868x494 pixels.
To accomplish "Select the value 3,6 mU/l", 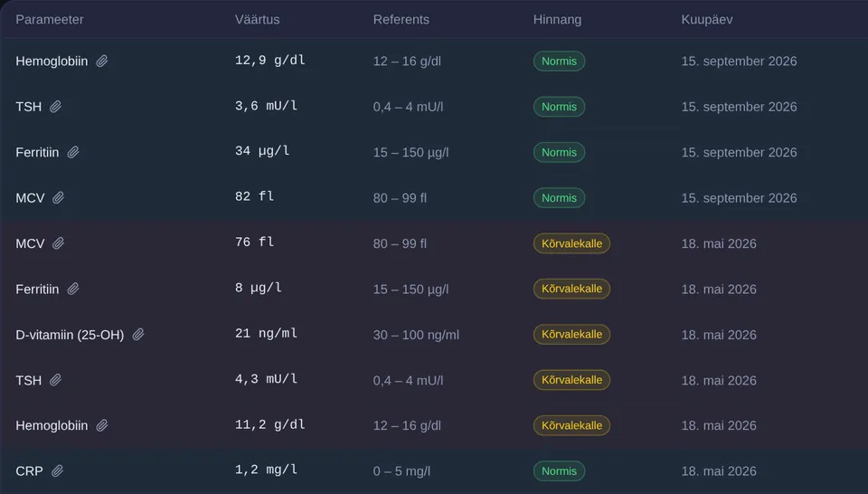I will click(x=266, y=106).
